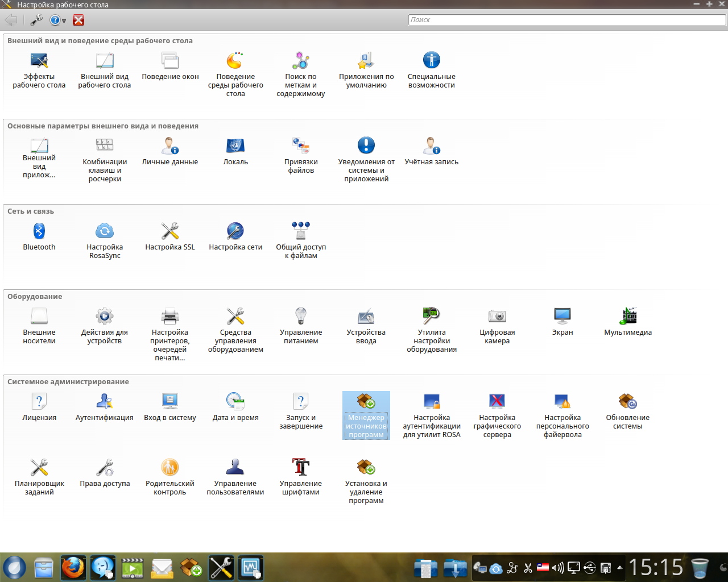Open Эффекты рабочего стола settings
The height and width of the screenshot is (582, 728).
(x=39, y=61)
